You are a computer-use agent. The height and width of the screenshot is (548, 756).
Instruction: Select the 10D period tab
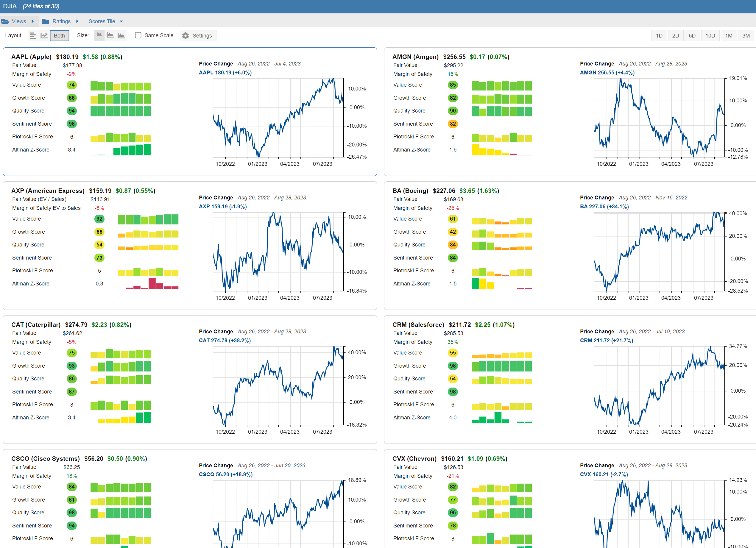tap(710, 36)
